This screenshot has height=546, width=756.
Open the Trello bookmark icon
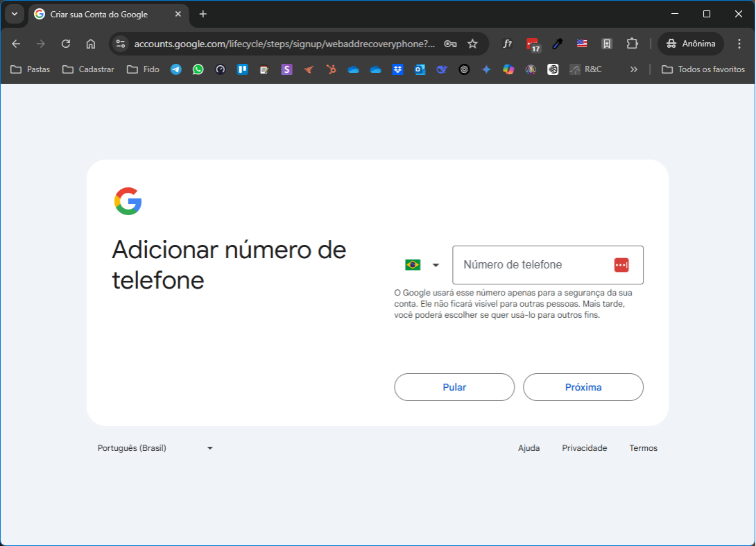click(242, 69)
